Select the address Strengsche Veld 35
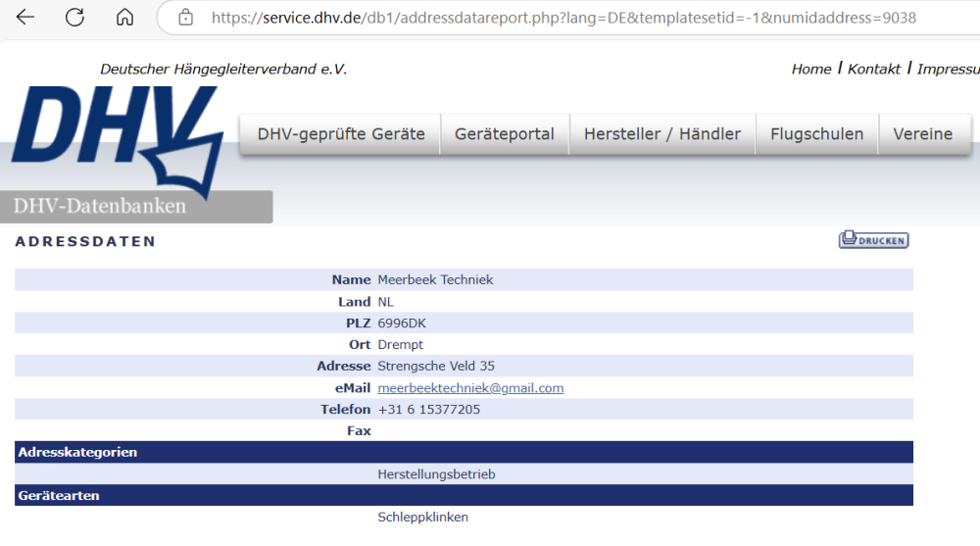 [x=436, y=366]
